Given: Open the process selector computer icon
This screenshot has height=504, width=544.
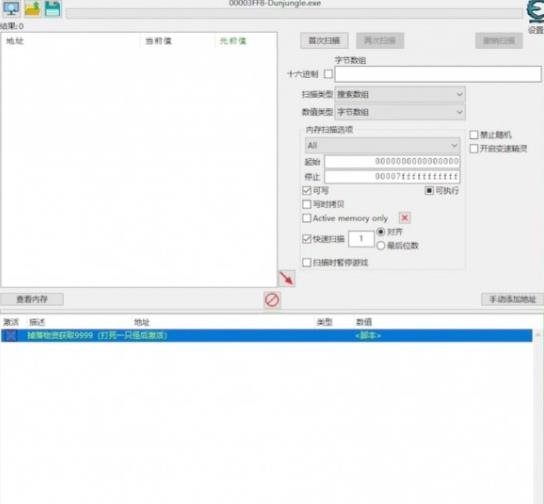Looking at the screenshot, I should [x=11, y=8].
